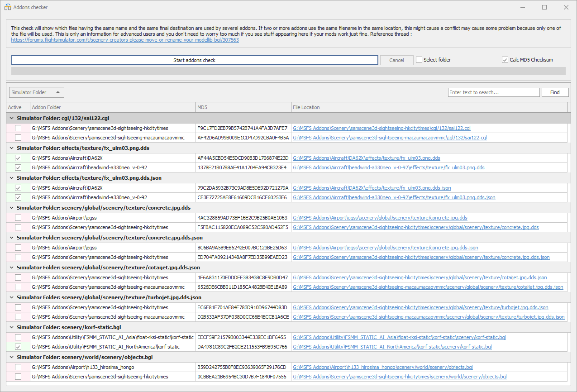Enable the Select folder checkbox

[x=419, y=60]
